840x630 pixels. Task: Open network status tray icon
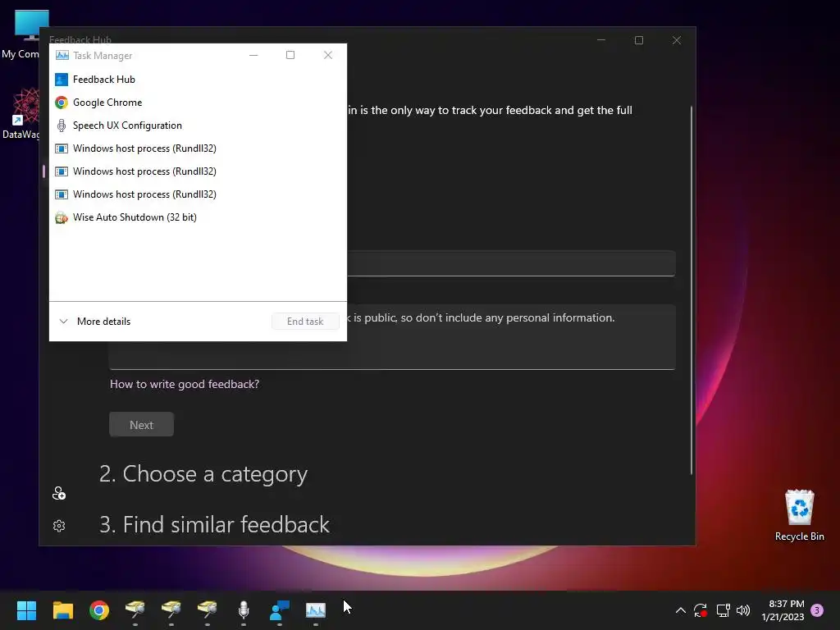pyautogui.click(x=723, y=610)
